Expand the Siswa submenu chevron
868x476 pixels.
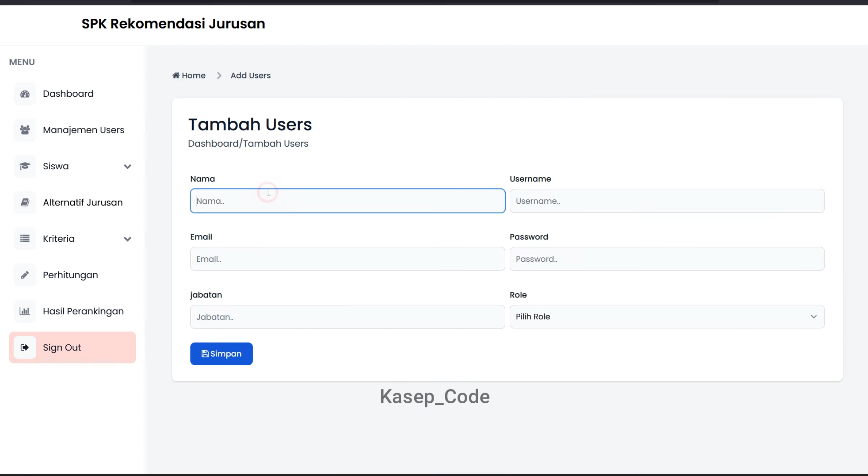point(127,166)
